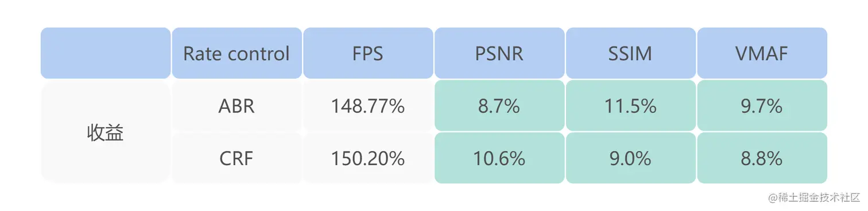Select the FPS column header

[368, 53]
